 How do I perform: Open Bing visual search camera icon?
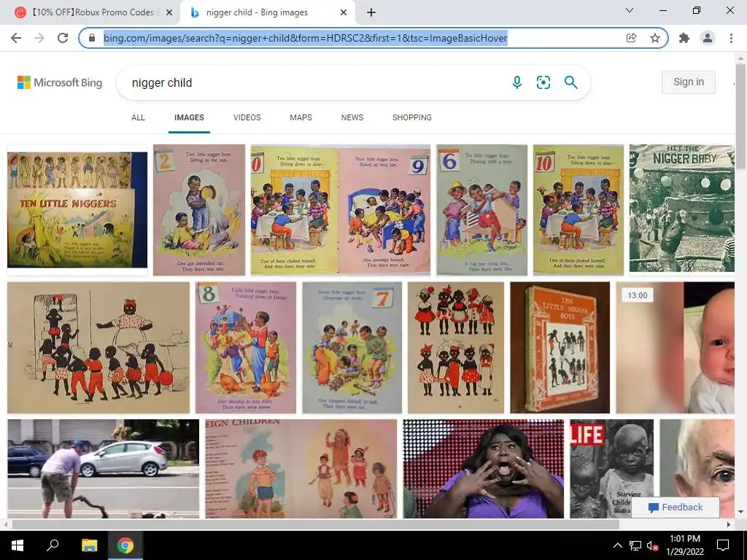pyautogui.click(x=543, y=82)
